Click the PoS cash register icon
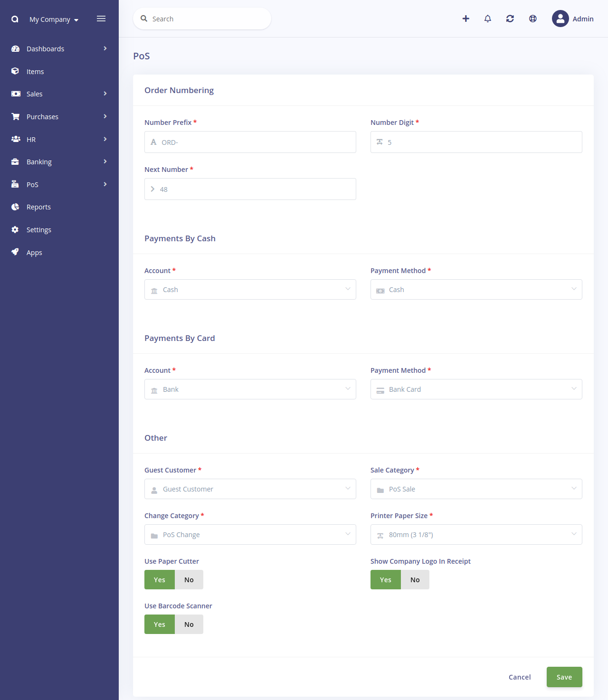This screenshot has height=700, width=608. coord(15,184)
